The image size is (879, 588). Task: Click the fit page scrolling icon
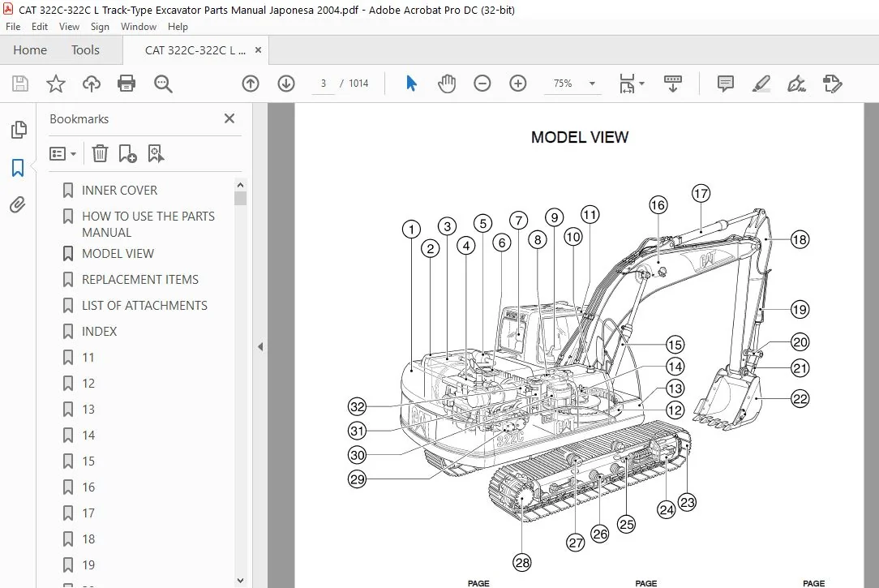pyautogui.click(x=628, y=84)
